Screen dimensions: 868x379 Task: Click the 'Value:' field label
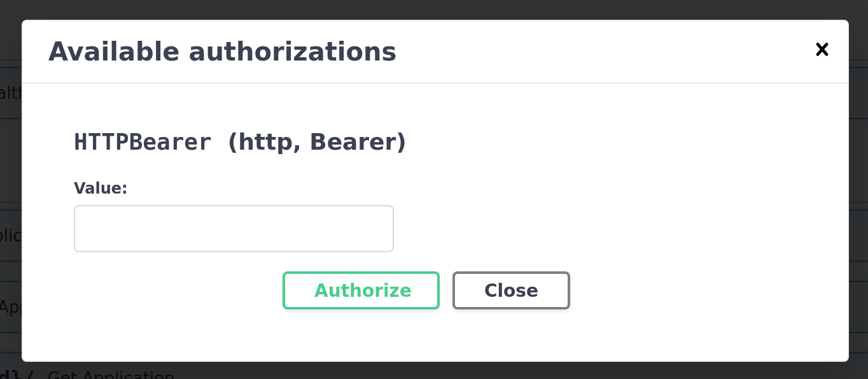click(101, 189)
